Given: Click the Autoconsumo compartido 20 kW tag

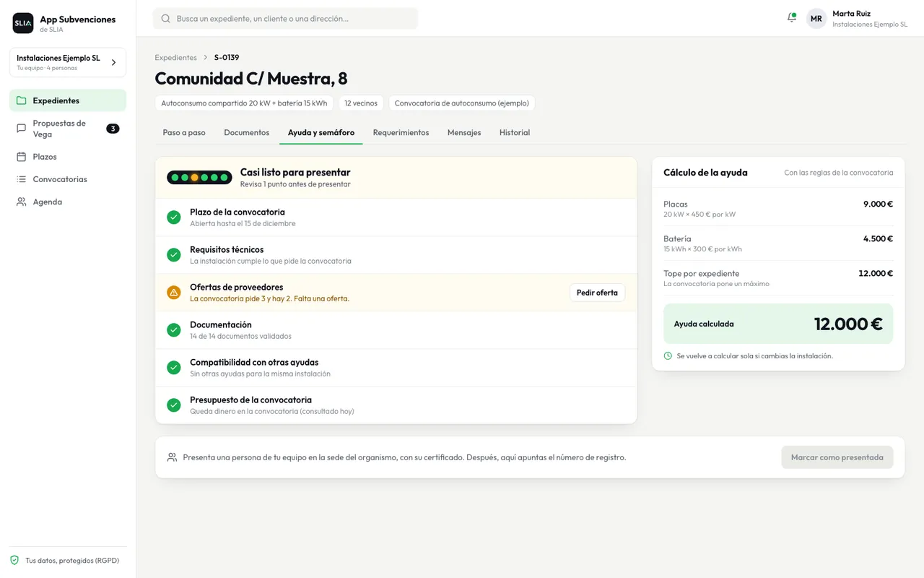Looking at the screenshot, I should [244, 103].
